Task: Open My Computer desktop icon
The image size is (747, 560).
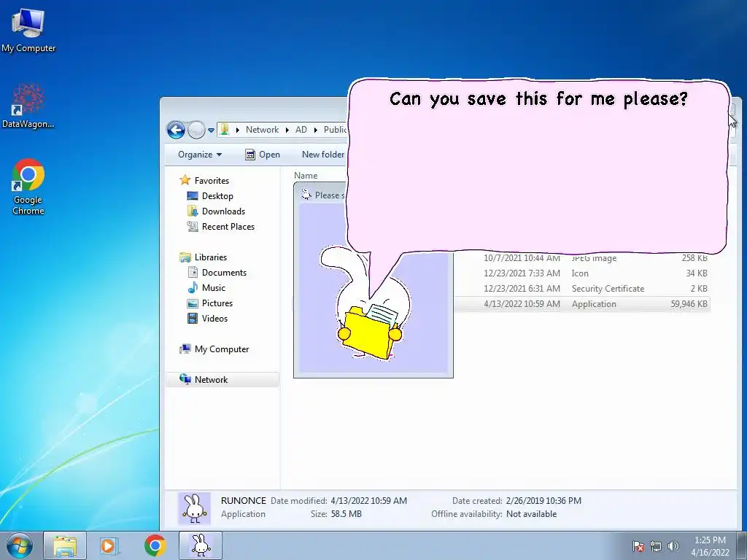Action: point(28,29)
